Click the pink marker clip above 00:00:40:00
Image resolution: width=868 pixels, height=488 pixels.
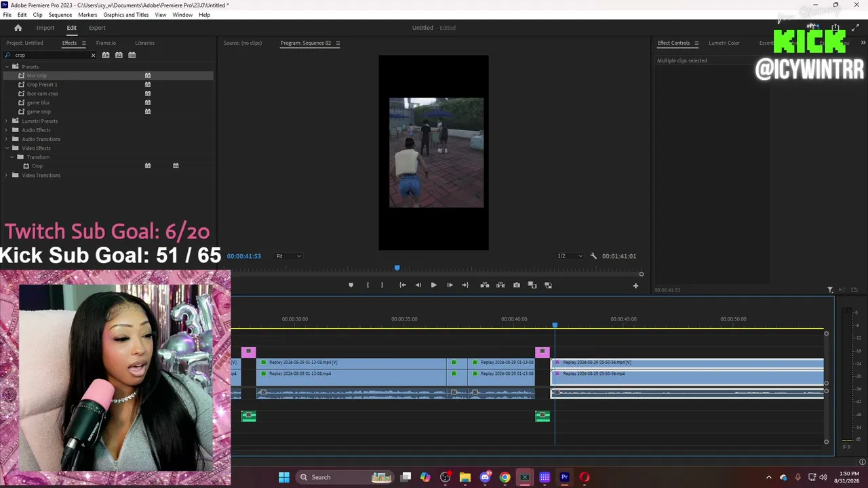click(x=542, y=352)
